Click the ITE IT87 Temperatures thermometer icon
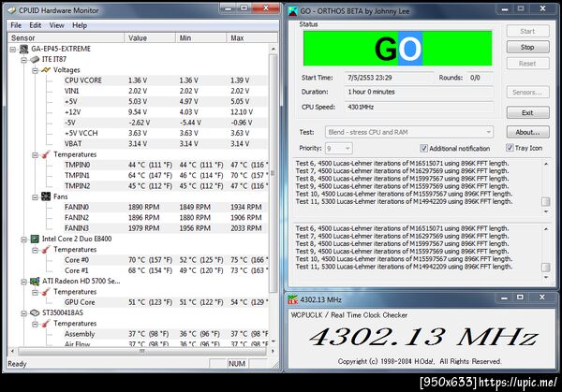The width and height of the screenshot is (562, 392). point(46,154)
